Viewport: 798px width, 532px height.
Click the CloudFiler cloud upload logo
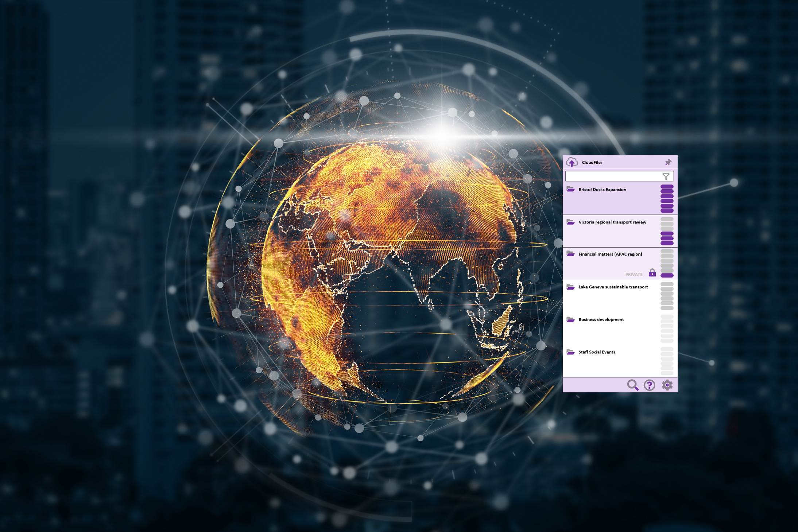pyautogui.click(x=572, y=162)
